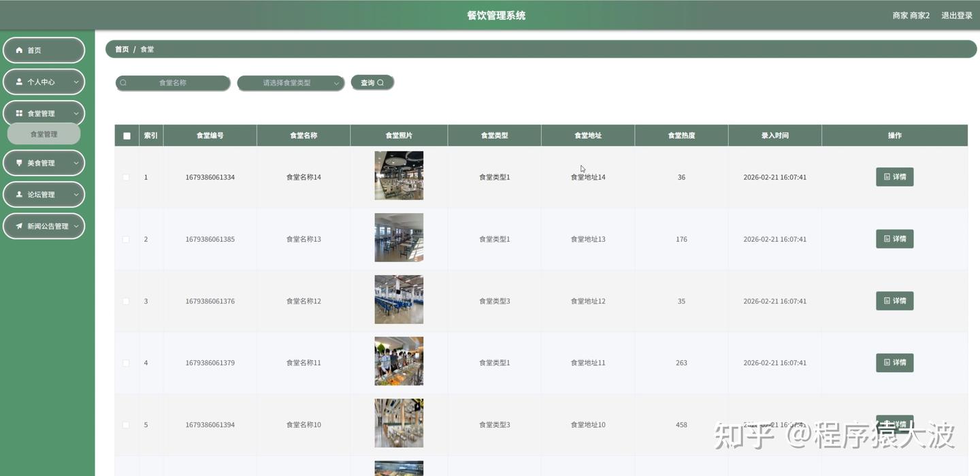
Task: Click the 食堂地址12 cell
Action: (x=588, y=301)
